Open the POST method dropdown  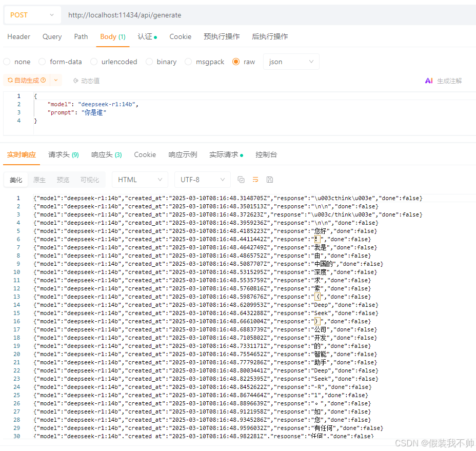coord(32,15)
